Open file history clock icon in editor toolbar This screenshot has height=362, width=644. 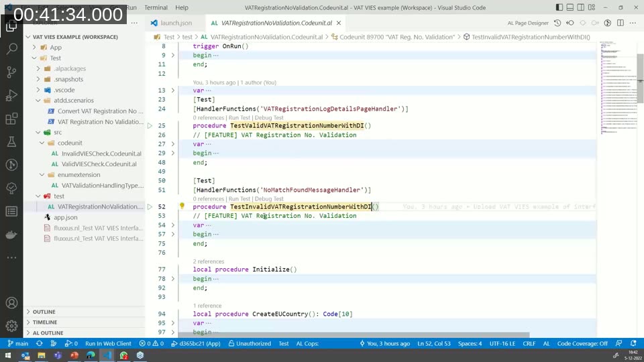point(557,23)
